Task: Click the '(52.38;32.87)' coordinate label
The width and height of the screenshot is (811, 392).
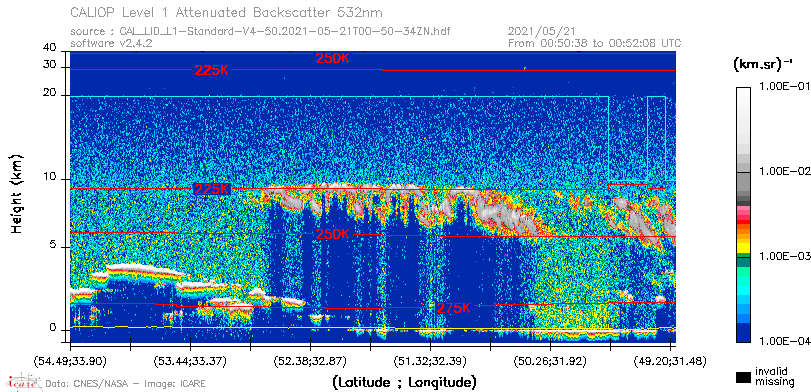Action: [310, 360]
